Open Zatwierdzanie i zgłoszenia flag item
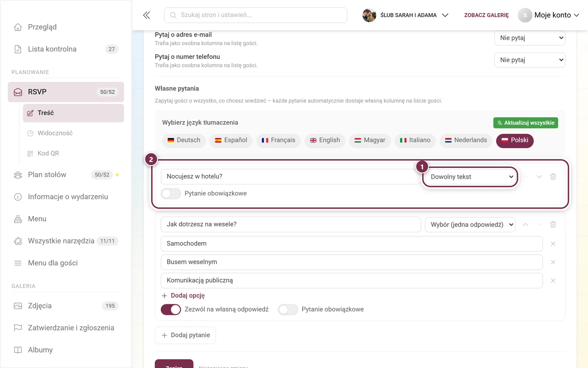 click(66, 328)
